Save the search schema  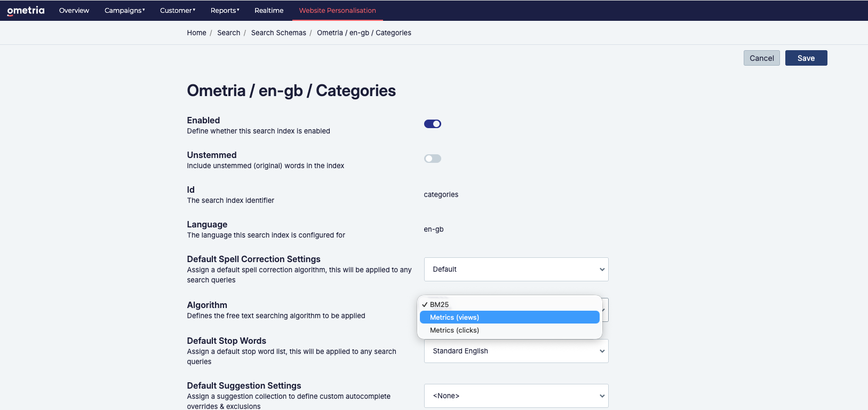point(806,58)
